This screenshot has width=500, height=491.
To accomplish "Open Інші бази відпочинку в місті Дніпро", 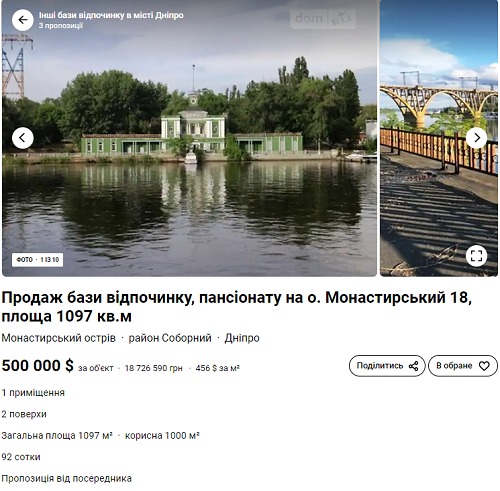I will [111, 15].
